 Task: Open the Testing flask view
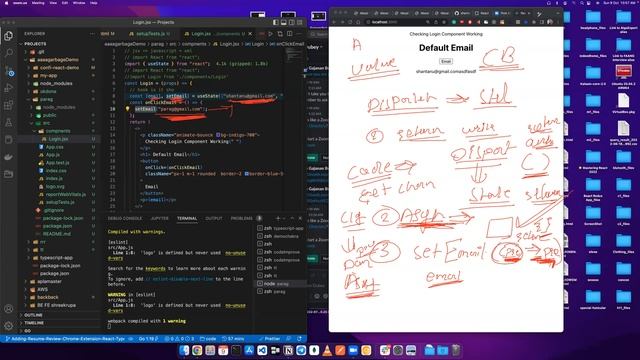pyautogui.click(x=9, y=122)
